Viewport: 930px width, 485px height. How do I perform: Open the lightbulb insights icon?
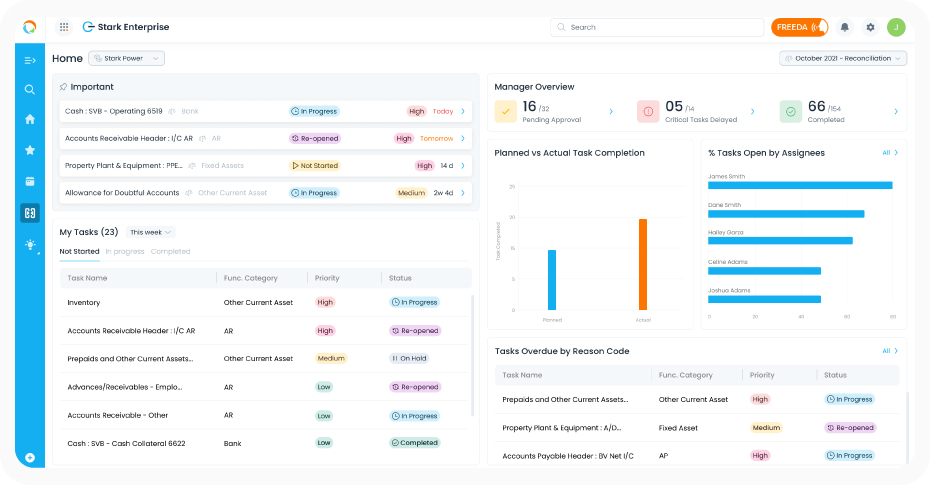click(x=30, y=244)
